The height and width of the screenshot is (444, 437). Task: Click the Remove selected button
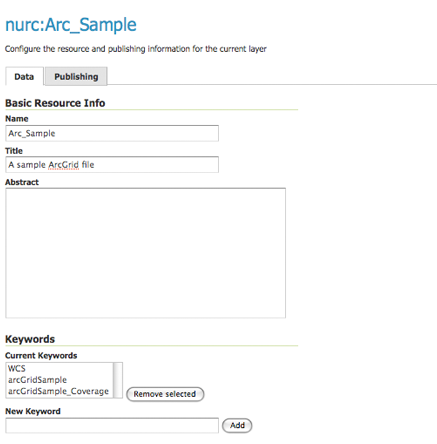click(x=165, y=394)
